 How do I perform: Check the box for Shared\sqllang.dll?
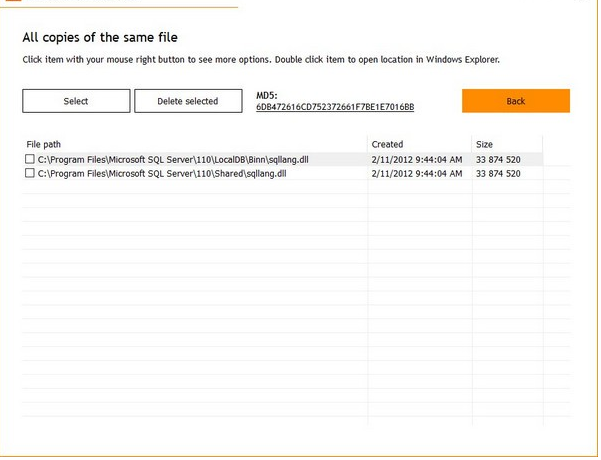click(x=30, y=173)
